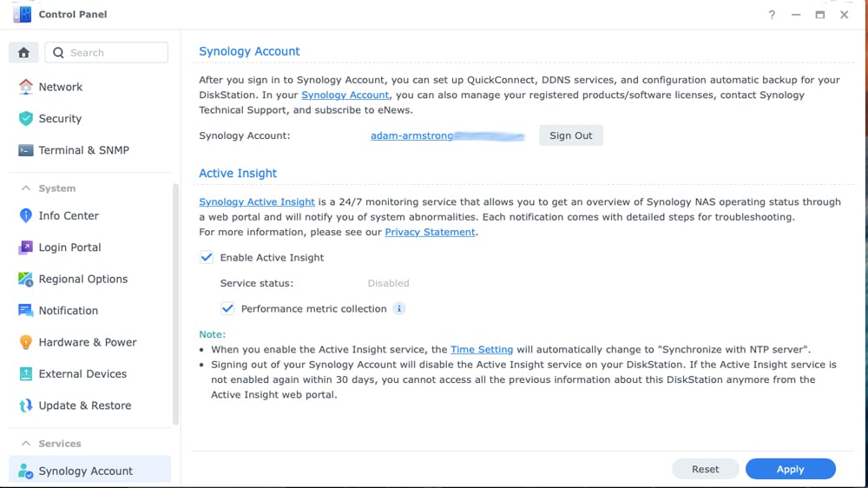Click the Hardware & Power bulb icon
The image size is (868, 488).
(25, 342)
